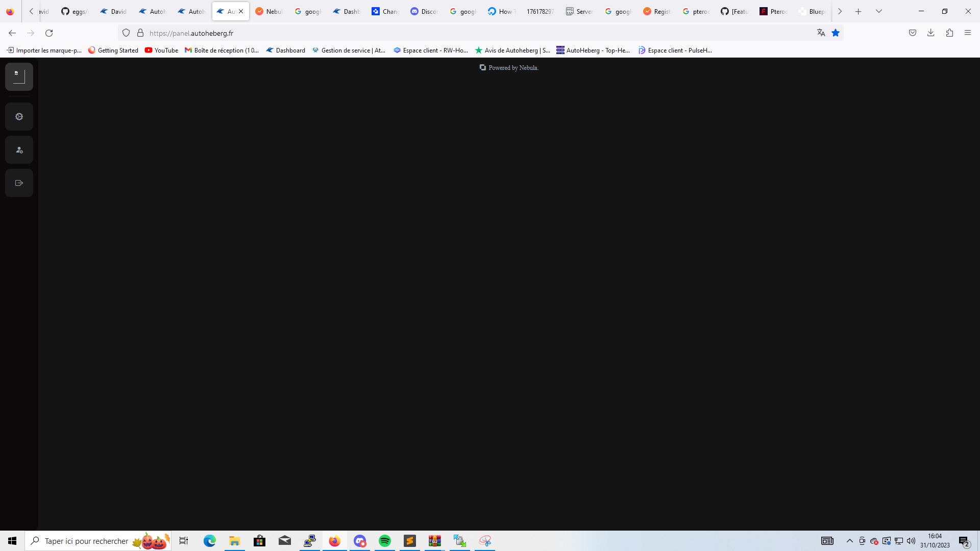This screenshot has height=551, width=980.
Task: Switch to the Changelog tab
Action: (385, 11)
